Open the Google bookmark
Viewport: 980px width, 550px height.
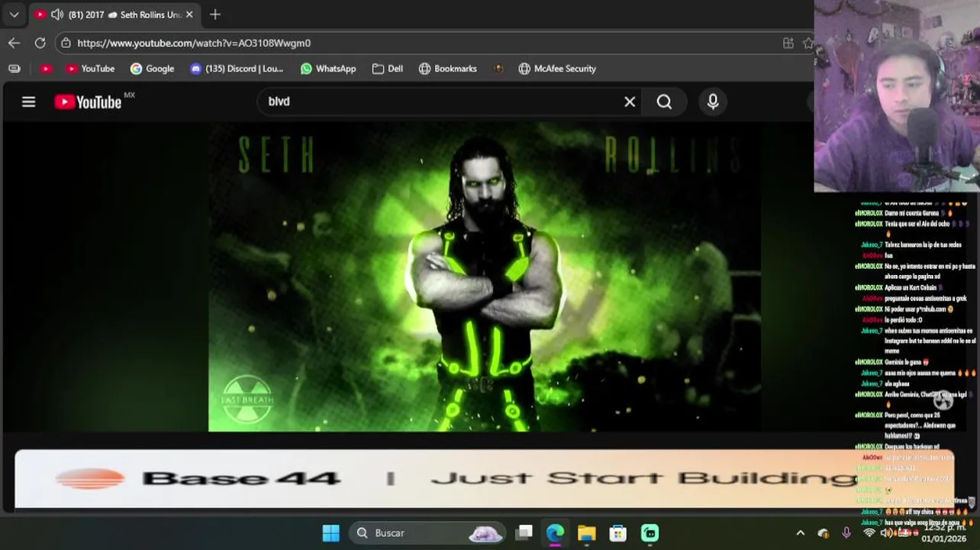pos(152,69)
